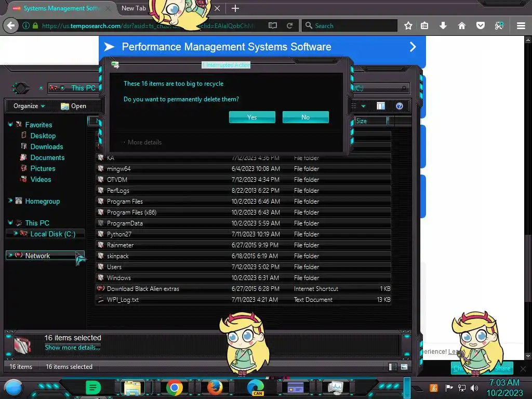Select the OTVDM folder row
The width and height of the screenshot is (532, 399).
point(243,179)
